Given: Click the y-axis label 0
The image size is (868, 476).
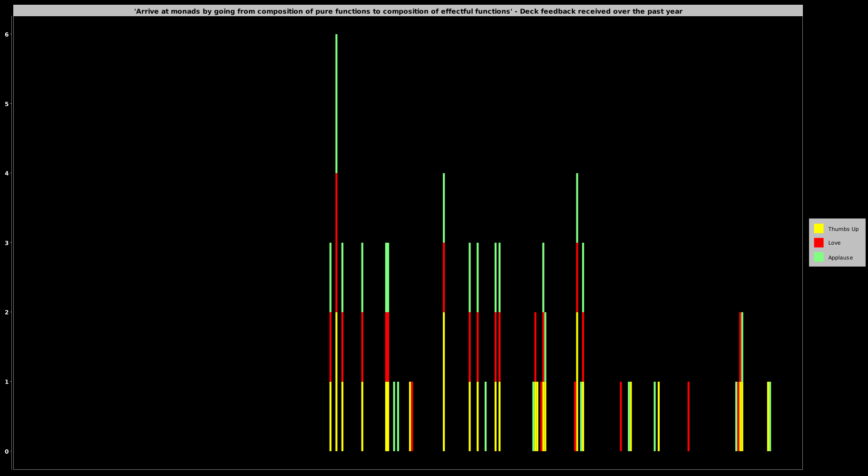Looking at the screenshot, I should [7, 451].
